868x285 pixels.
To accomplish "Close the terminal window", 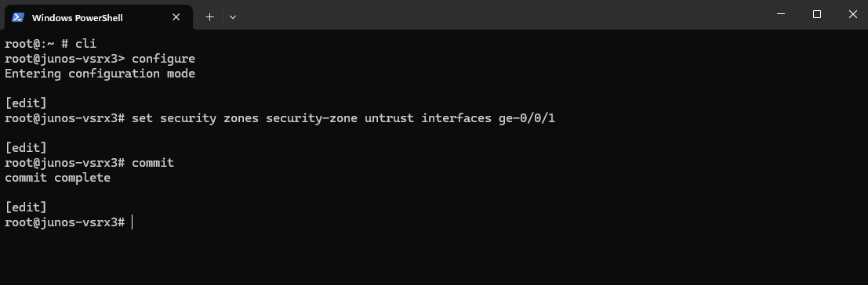I will coord(852,14).
